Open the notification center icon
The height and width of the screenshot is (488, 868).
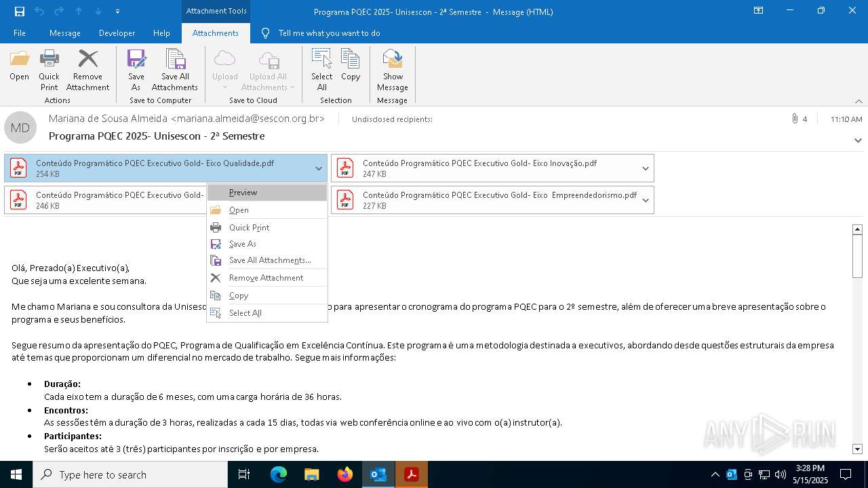click(x=846, y=474)
